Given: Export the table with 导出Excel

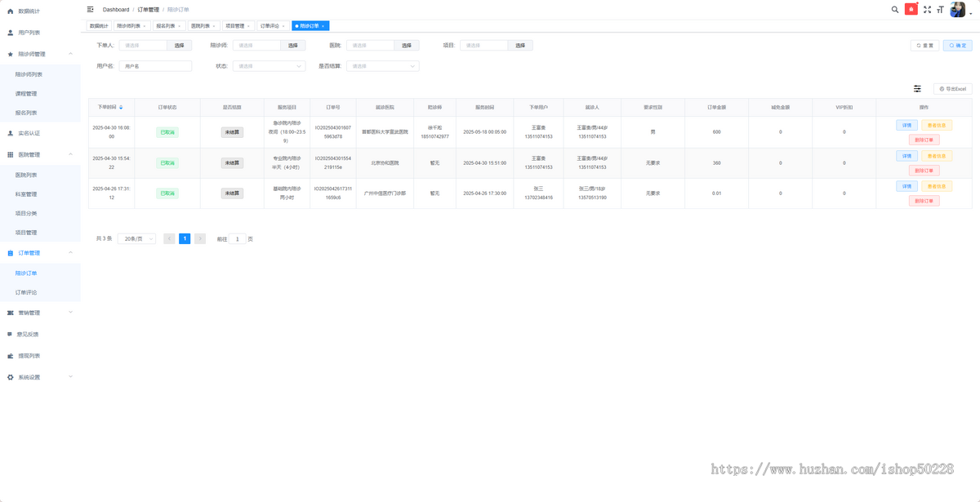Looking at the screenshot, I should pyautogui.click(x=952, y=88).
